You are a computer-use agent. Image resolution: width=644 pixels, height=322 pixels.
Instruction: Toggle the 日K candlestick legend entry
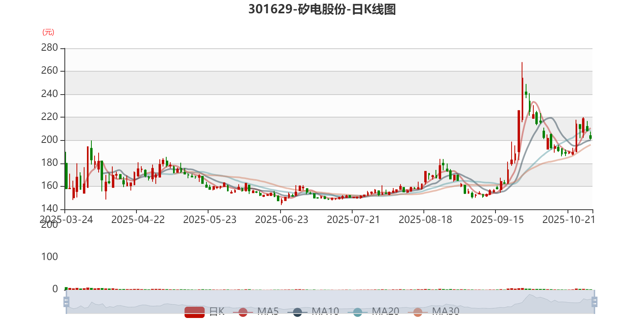[204, 312]
